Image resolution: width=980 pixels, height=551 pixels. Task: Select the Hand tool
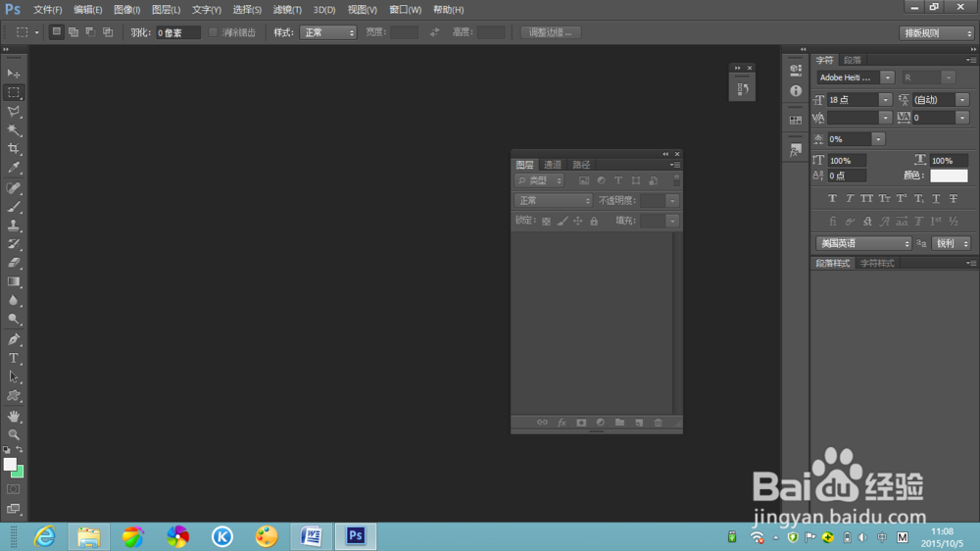(x=14, y=417)
